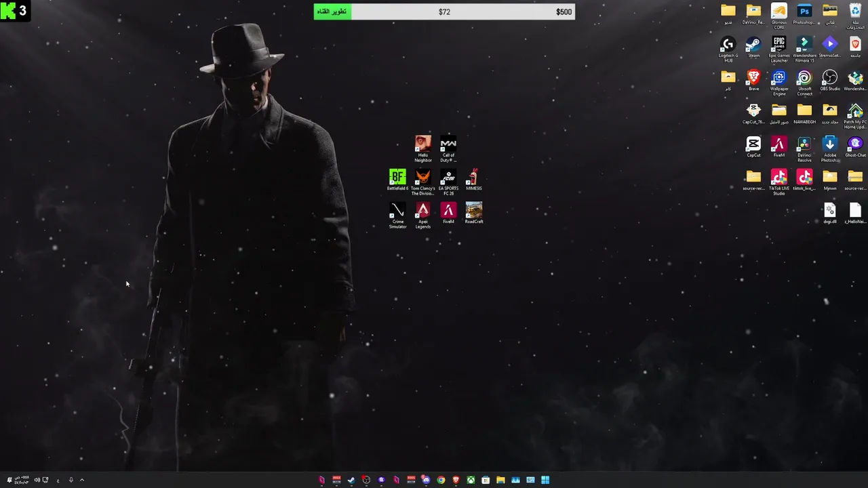Screen dimensions: 868x488
Task: Open DaVinci Resolve desktop shortcut
Action: (x=804, y=149)
